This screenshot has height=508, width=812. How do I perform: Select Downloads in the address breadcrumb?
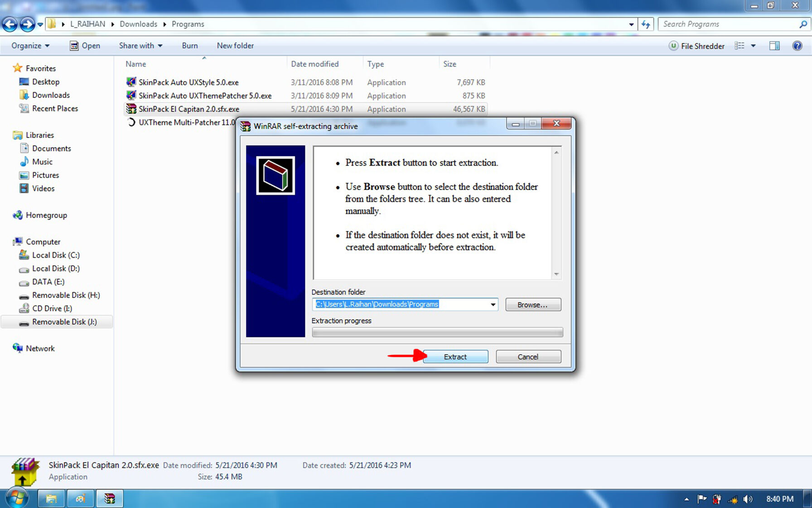pyautogui.click(x=138, y=24)
